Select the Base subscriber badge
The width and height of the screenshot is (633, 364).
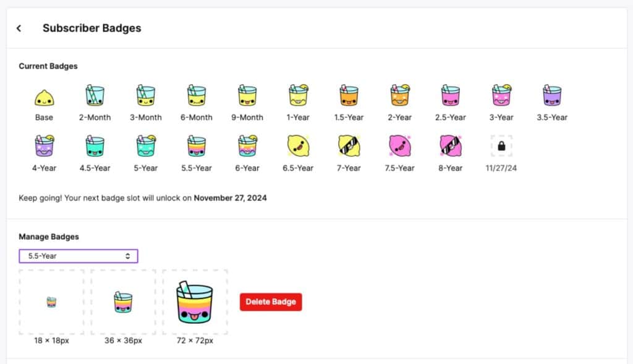coord(43,96)
